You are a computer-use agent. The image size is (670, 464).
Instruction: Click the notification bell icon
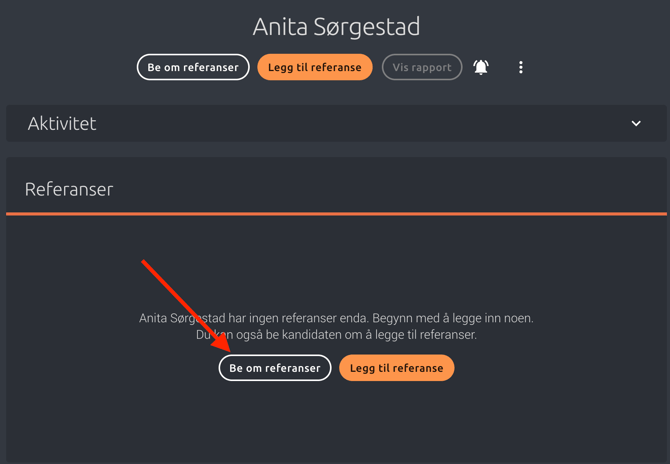click(481, 67)
